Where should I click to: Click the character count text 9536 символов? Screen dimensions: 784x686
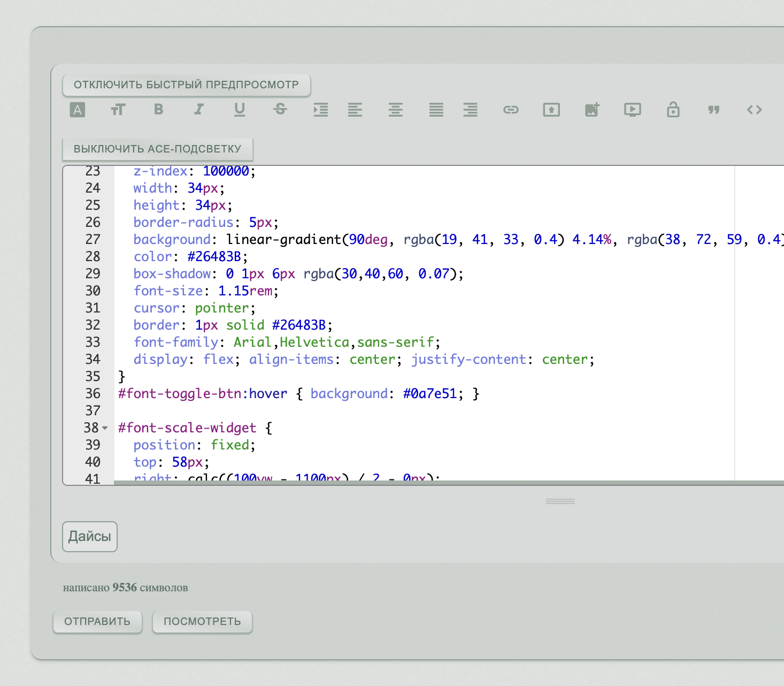point(150,588)
